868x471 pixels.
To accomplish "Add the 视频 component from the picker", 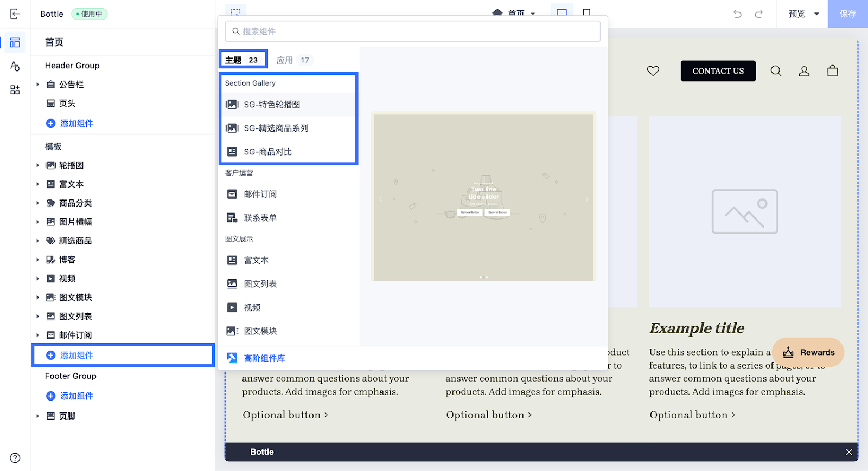I will click(x=288, y=307).
